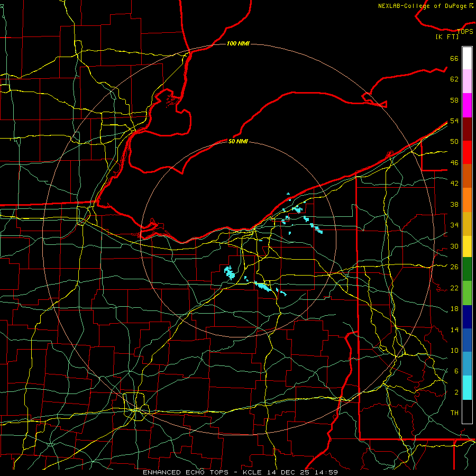Click the 54 legend value

click(x=454, y=121)
